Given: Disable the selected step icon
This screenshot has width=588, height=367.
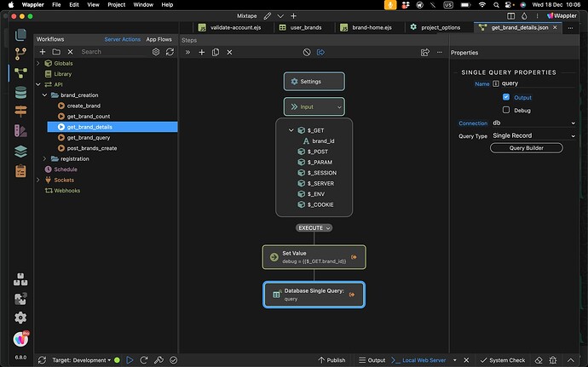Looking at the screenshot, I should 307,52.
